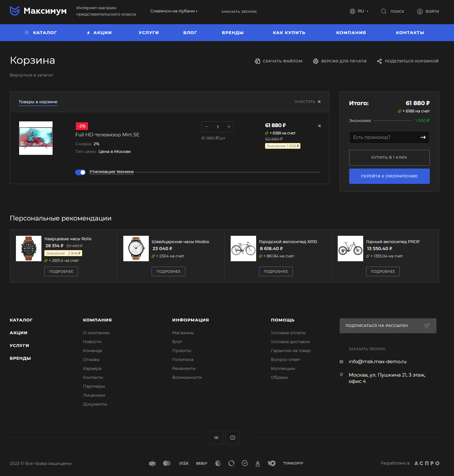Screen dimensions: 454x476
Task: Open the Компания menu item
Action: click(x=351, y=32)
